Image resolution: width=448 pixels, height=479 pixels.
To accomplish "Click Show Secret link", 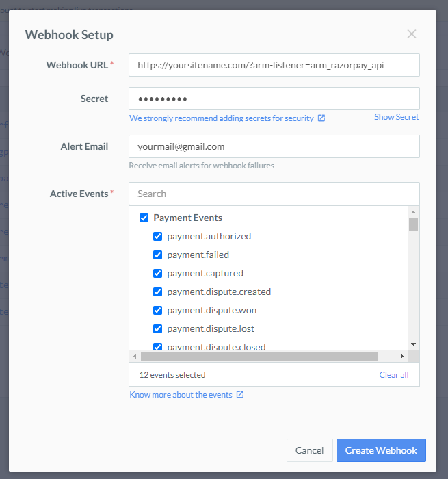I will (397, 117).
